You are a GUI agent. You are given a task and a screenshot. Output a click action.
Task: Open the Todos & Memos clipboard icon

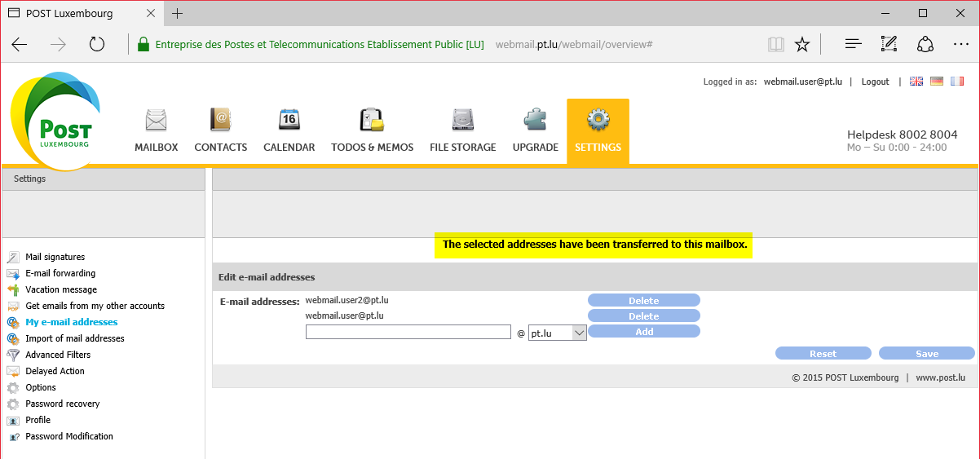(372, 120)
